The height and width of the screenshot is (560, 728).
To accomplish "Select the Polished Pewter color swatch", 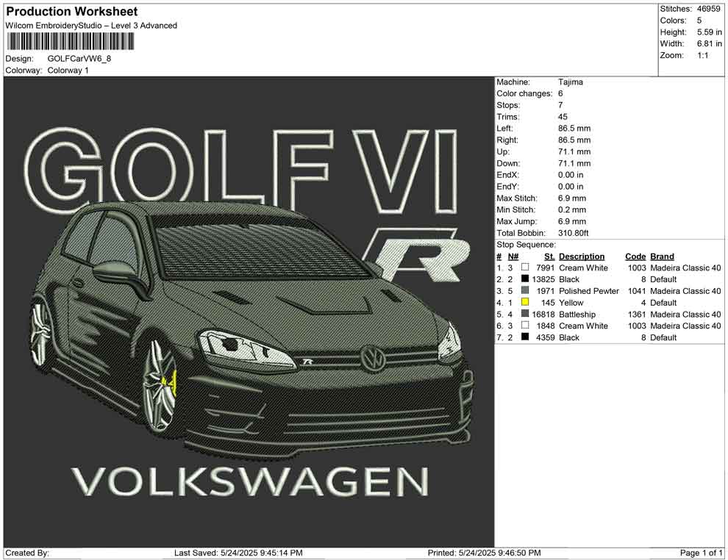I will [x=525, y=291].
